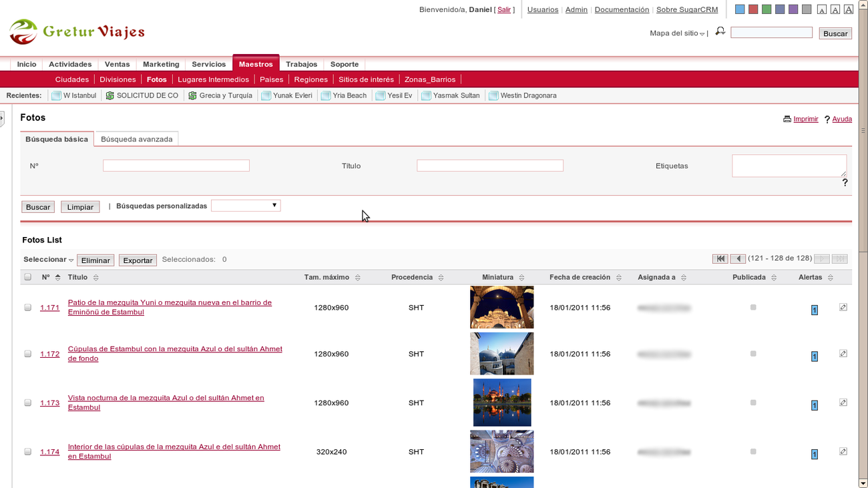Screen dimensions: 868x488
Task: Click the edit pencil icon for photo 1.171
Action: [x=843, y=308]
